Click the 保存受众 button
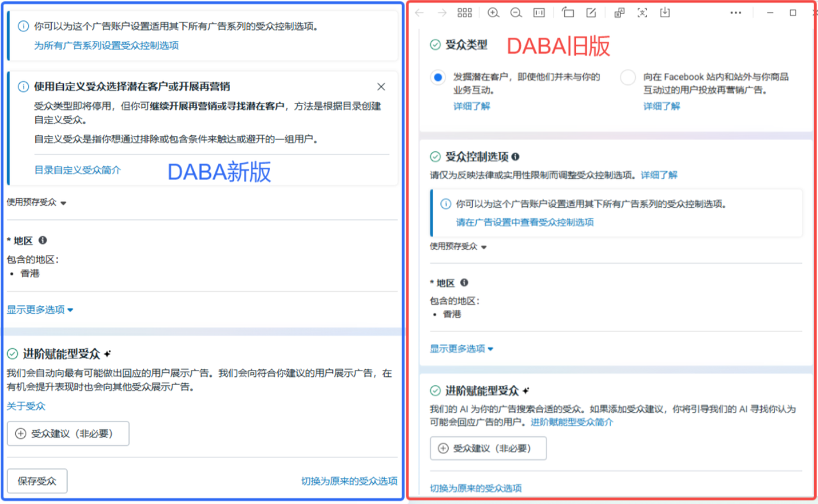818x504 pixels. pos(37,481)
